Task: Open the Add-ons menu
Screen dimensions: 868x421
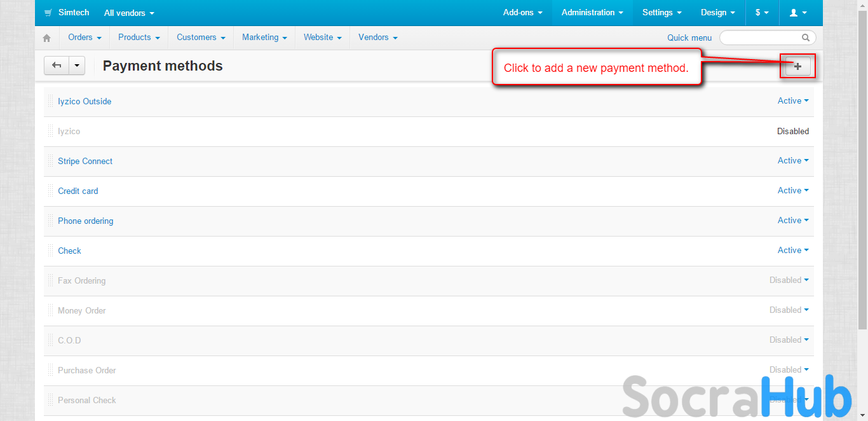Action: coord(522,13)
